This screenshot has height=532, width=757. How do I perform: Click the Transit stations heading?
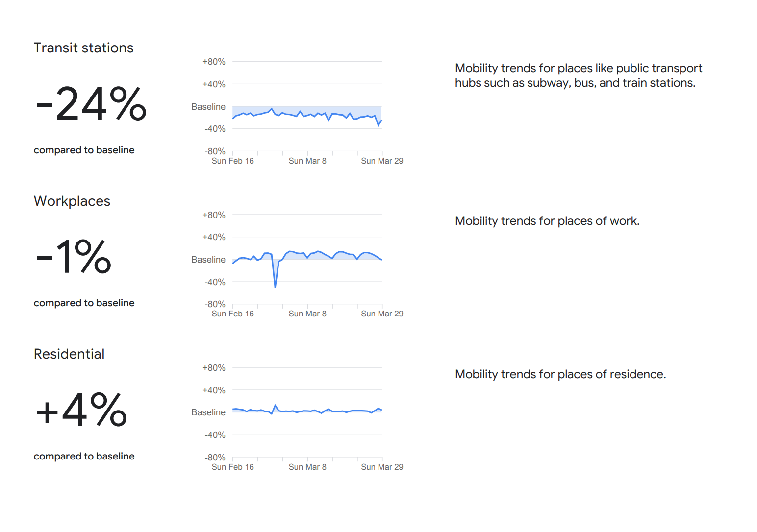pyautogui.click(x=83, y=48)
